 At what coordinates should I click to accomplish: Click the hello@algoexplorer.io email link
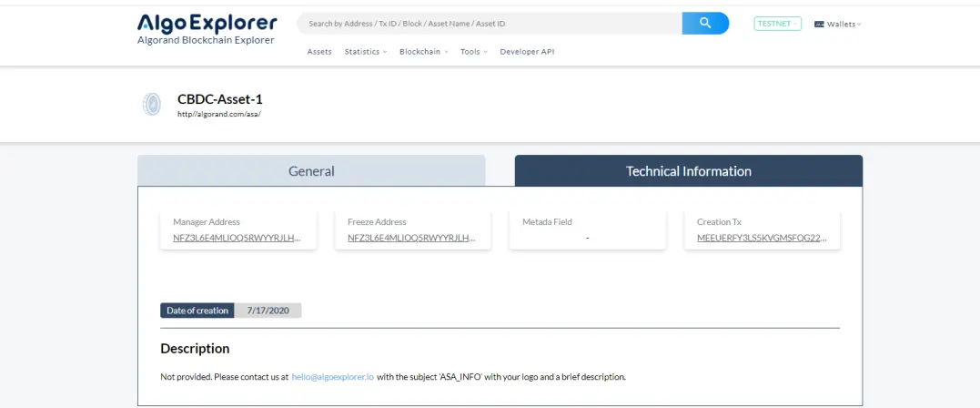tap(332, 377)
